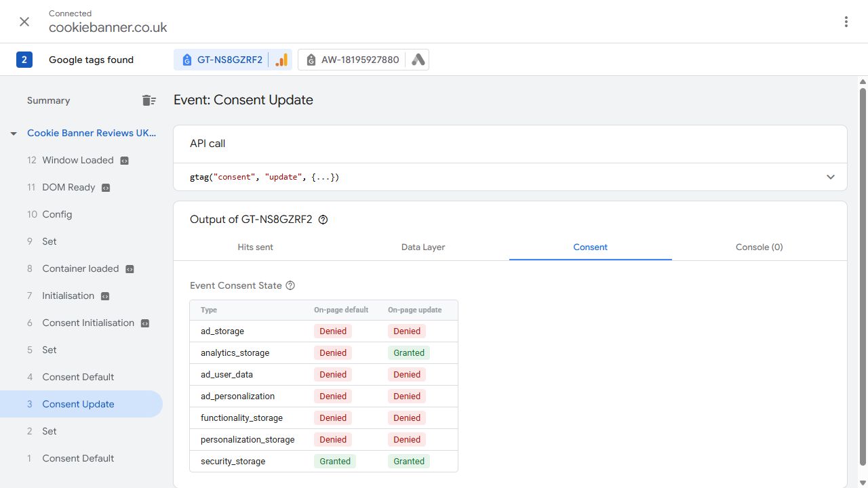Click the code badge beside Consent Initialisation
868x488 pixels.
coord(145,323)
